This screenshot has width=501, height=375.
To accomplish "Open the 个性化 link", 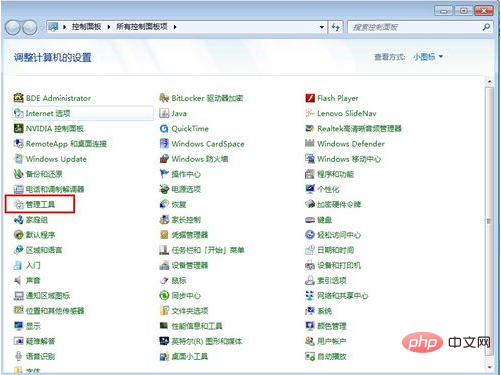I will (x=328, y=189).
